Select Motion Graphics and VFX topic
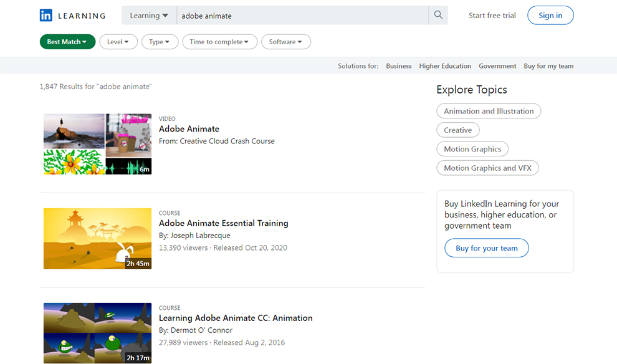This screenshot has width=617, height=364. pos(487,168)
